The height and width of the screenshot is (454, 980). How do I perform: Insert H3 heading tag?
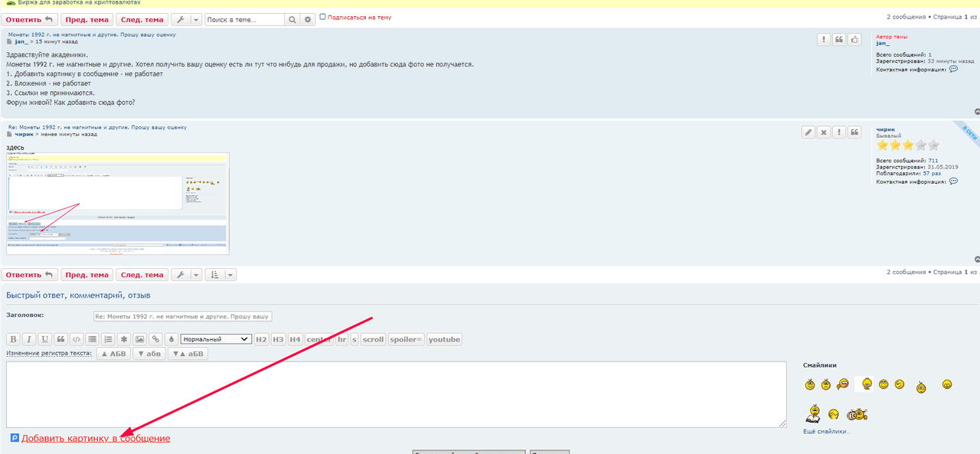279,339
